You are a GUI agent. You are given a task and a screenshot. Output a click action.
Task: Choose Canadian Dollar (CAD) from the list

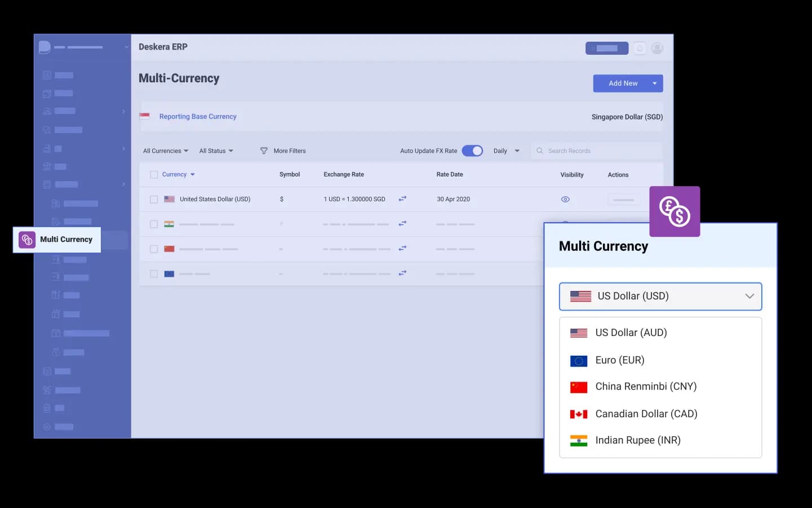click(646, 414)
